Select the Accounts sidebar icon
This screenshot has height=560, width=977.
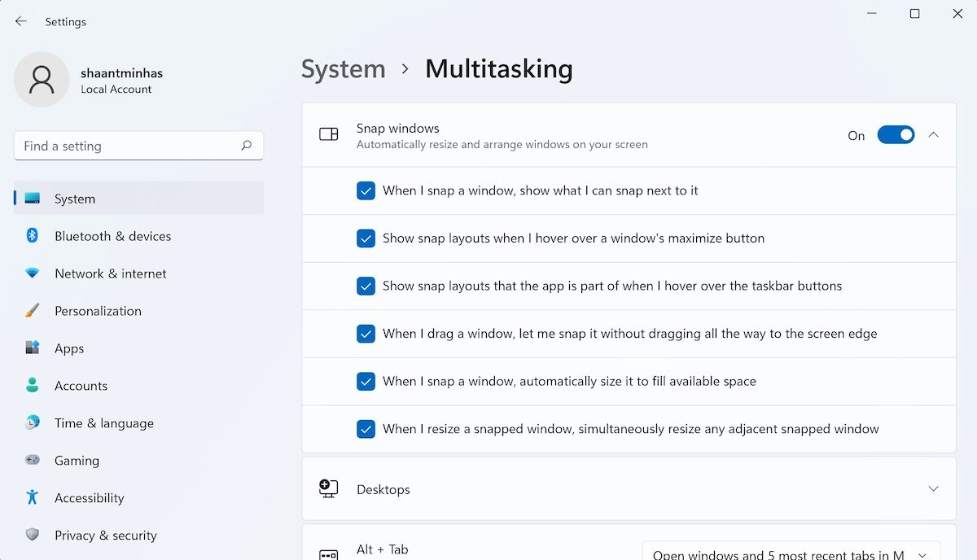coord(30,386)
